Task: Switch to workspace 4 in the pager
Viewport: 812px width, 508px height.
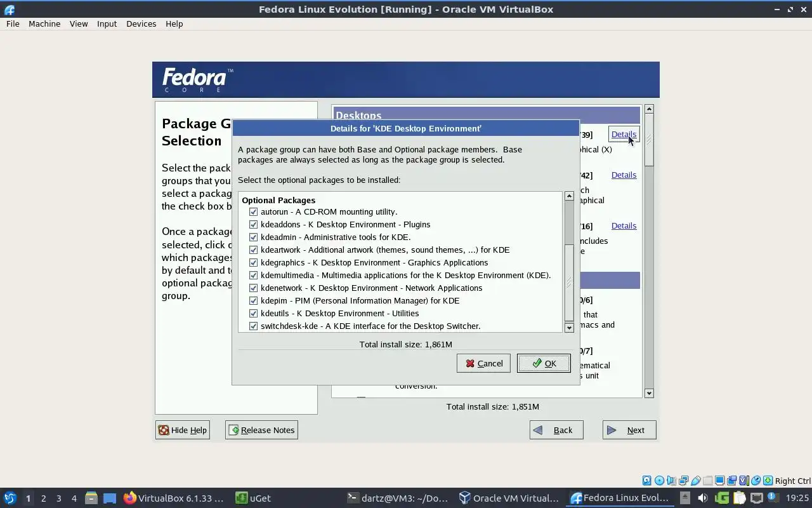Action: pyautogui.click(x=74, y=498)
